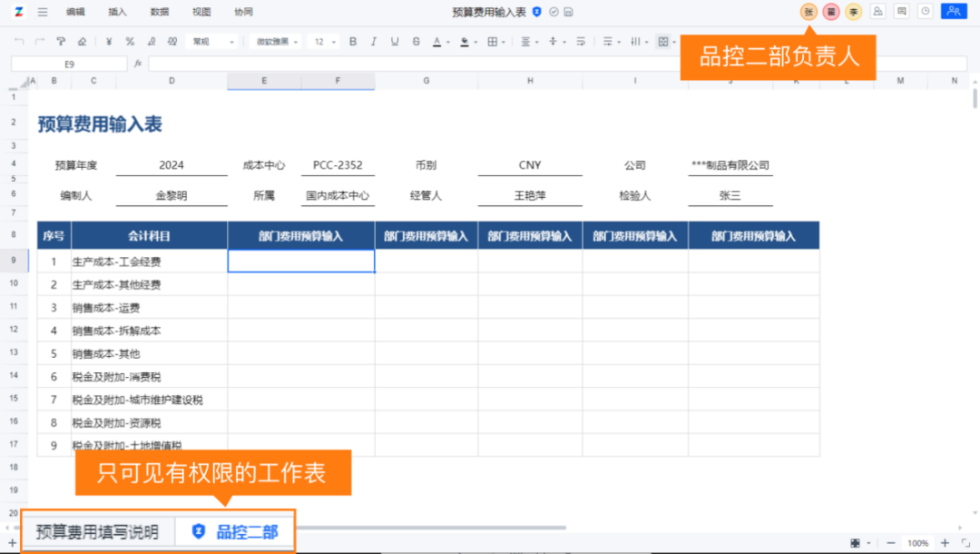The height and width of the screenshot is (554, 980).
Task: Toggle italic formatting
Action: 373,42
